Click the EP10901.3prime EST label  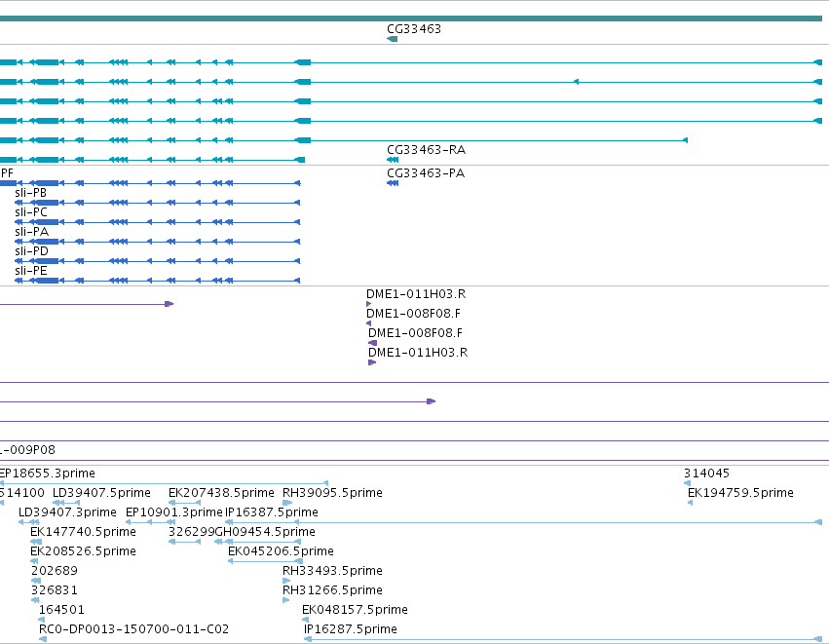pos(174,512)
